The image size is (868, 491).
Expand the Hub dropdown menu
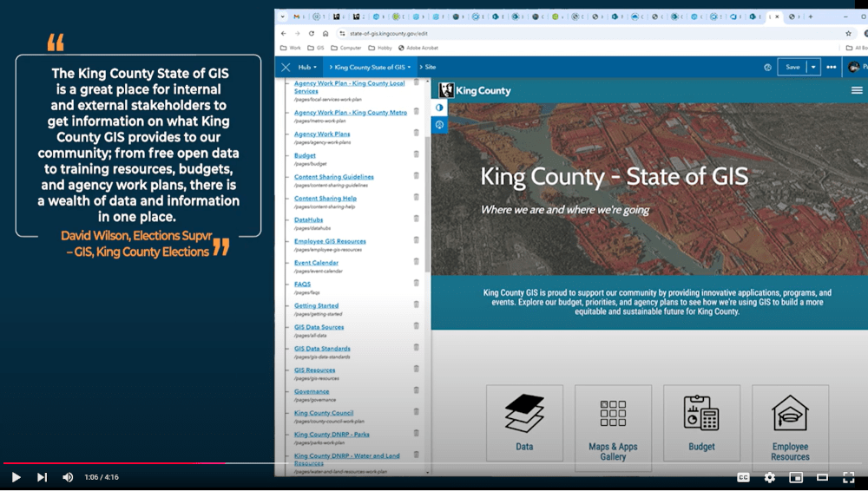(x=307, y=67)
